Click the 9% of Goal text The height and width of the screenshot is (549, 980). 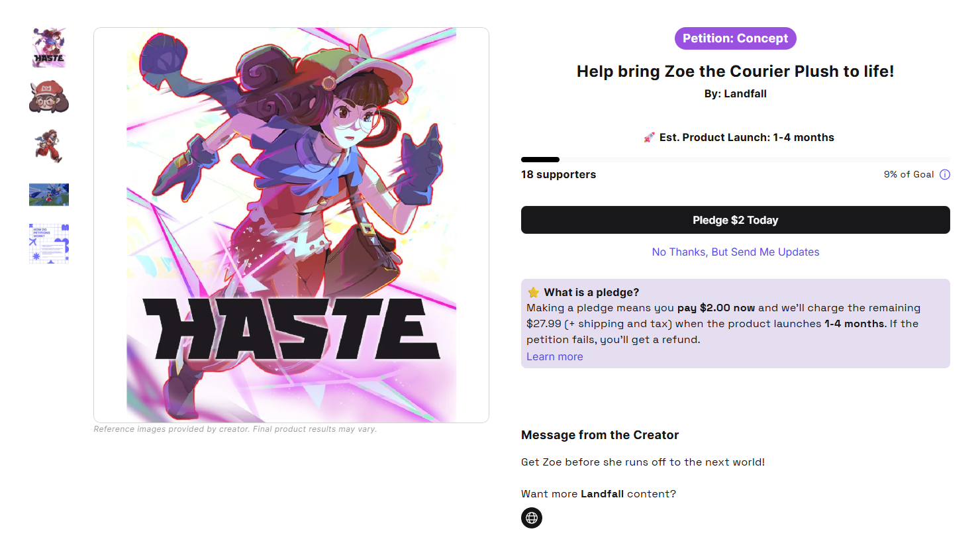tap(908, 175)
